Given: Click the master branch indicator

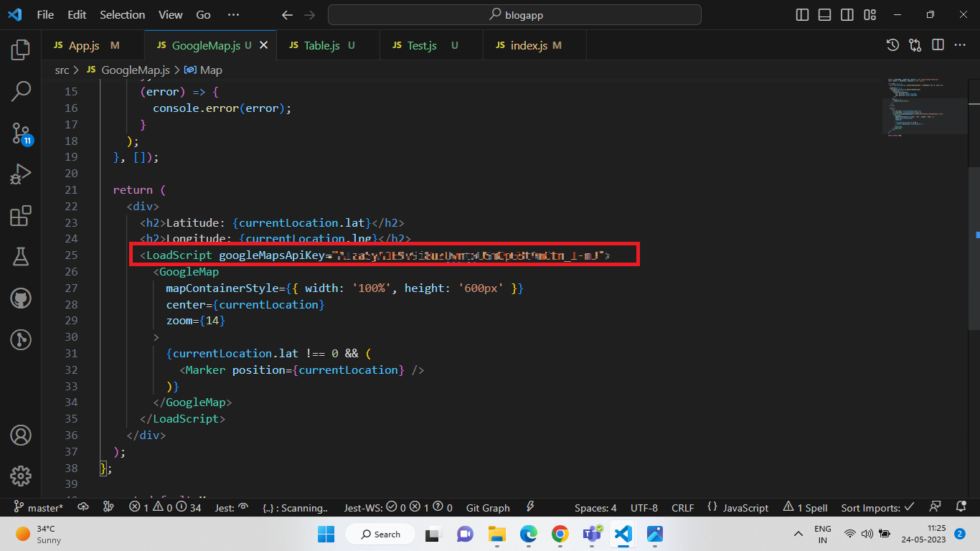Looking at the screenshot, I should (39, 508).
